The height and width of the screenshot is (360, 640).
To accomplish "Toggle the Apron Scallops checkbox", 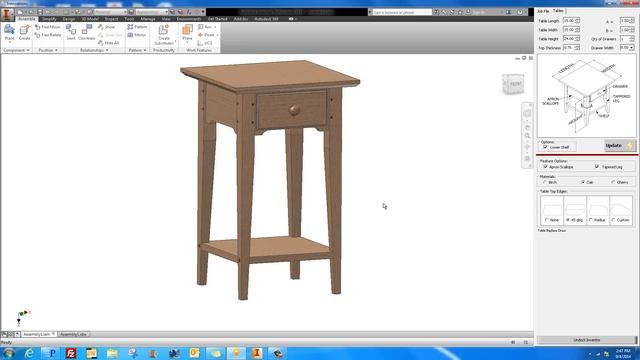I will pyautogui.click(x=546, y=167).
